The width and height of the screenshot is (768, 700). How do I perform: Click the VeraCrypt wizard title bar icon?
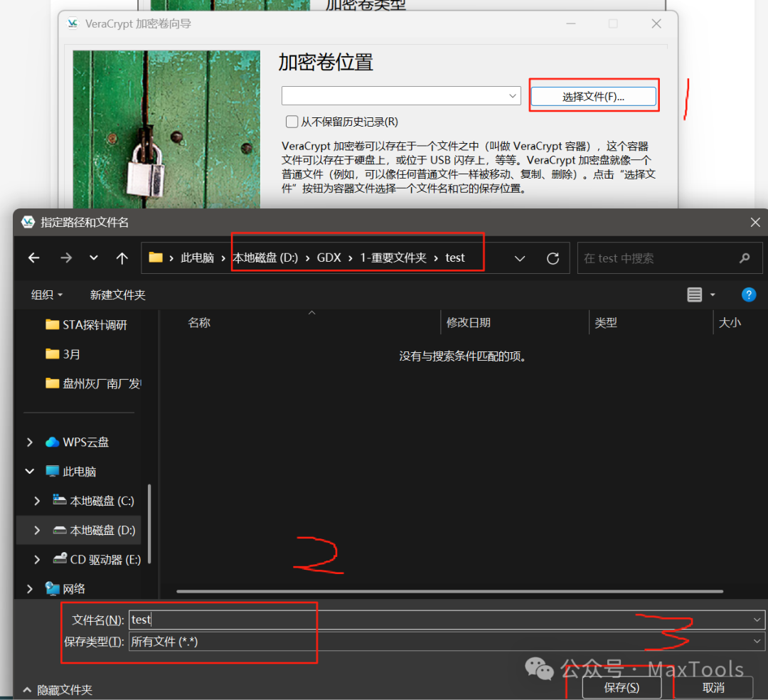point(73,23)
